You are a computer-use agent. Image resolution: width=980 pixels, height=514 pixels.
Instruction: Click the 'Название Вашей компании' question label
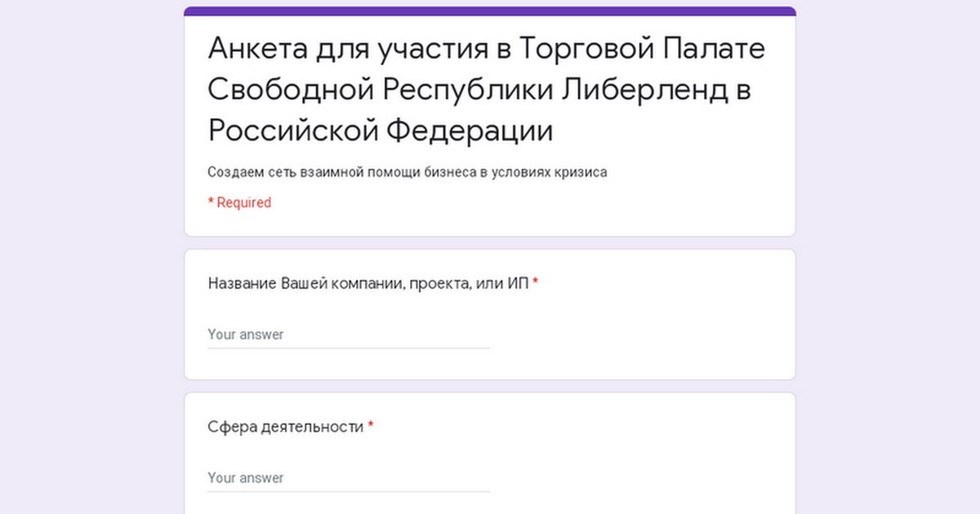coord(368,284)
